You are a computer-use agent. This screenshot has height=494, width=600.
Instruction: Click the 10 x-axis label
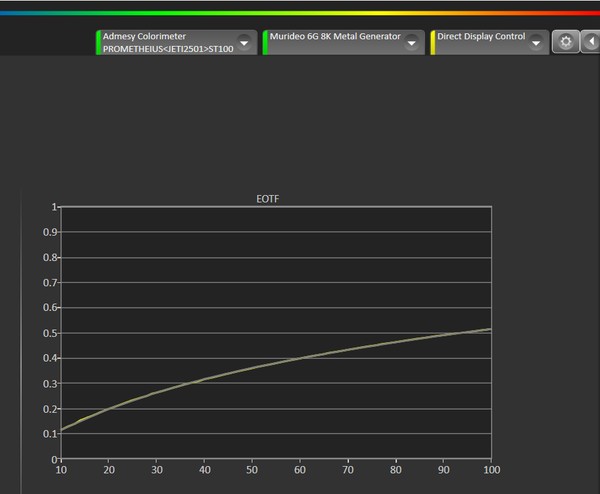tap(61, 470)
